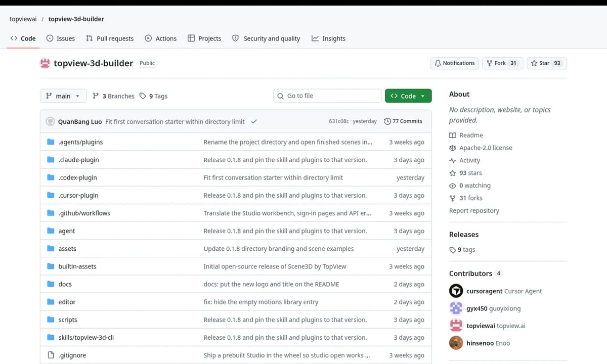Image resolution: width=607 pixels, height=364 pixels.
Task: View the 77 Commits history
Action: click(x=403, y=121)
